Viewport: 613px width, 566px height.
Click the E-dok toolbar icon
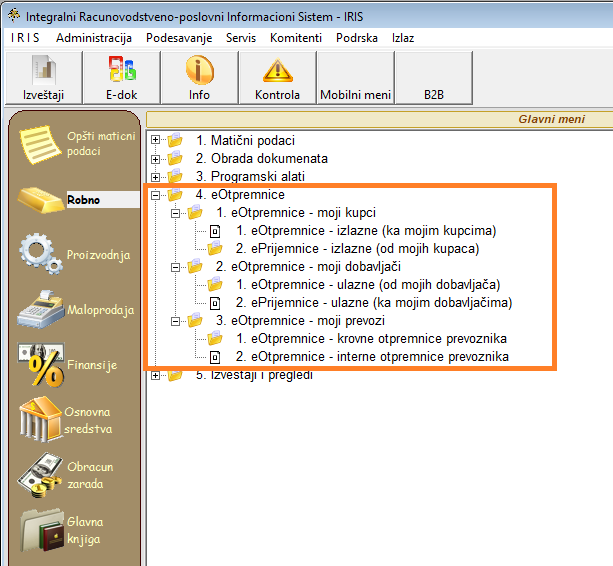(x=121, y=78)
